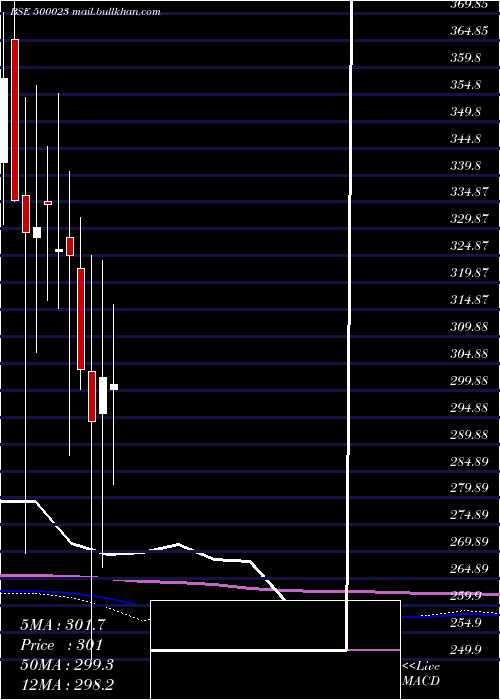Click the 284.89 price axis label
Viewport: 500px width, 700px height.
point(469,461)
